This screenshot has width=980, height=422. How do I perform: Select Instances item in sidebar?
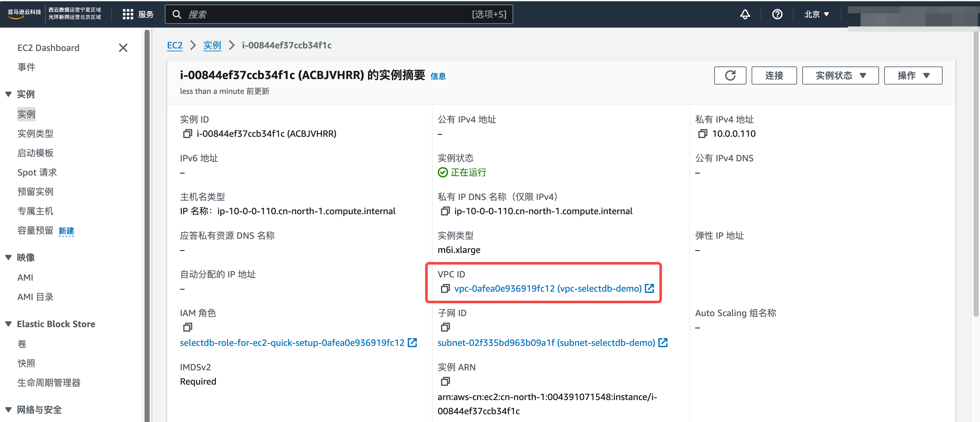point(26,114)
